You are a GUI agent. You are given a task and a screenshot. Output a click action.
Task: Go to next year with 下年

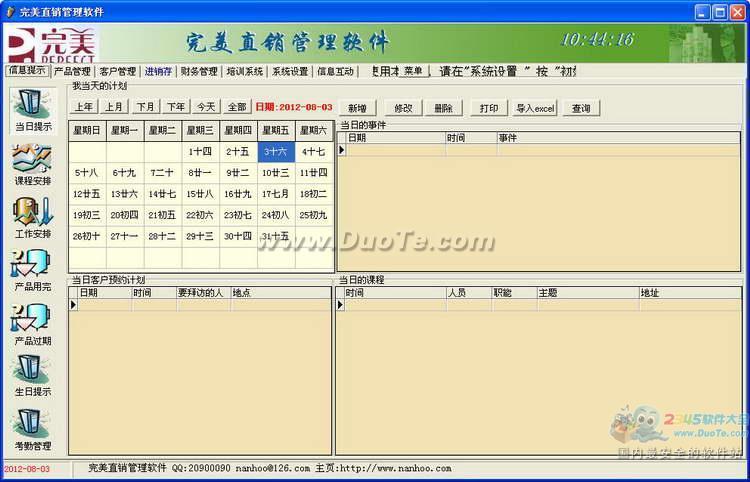[x=176, y=107]
